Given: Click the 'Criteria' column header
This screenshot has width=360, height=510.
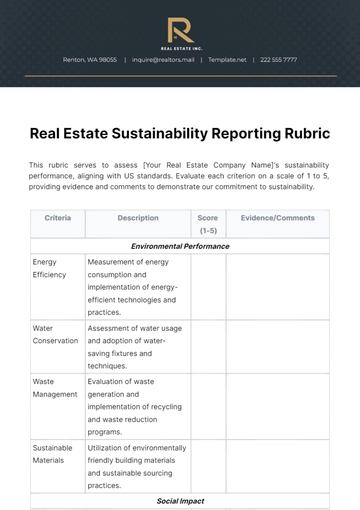Looking at the screenshot, I should 58,224.
